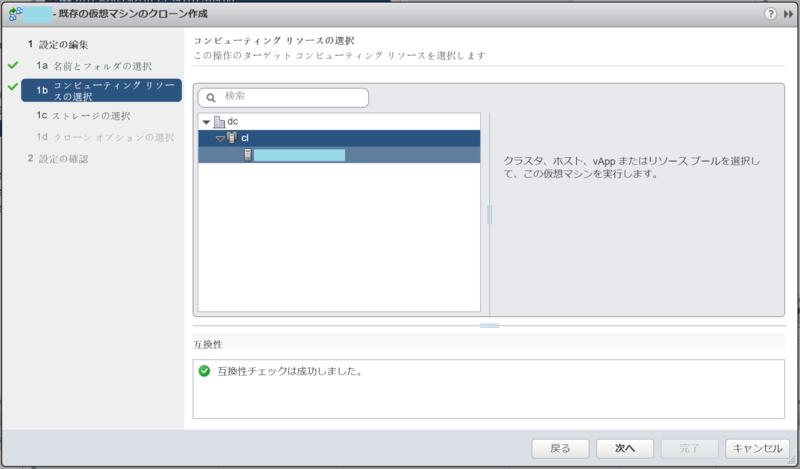Click the host server icon under cl

click(x=247, y=155)
